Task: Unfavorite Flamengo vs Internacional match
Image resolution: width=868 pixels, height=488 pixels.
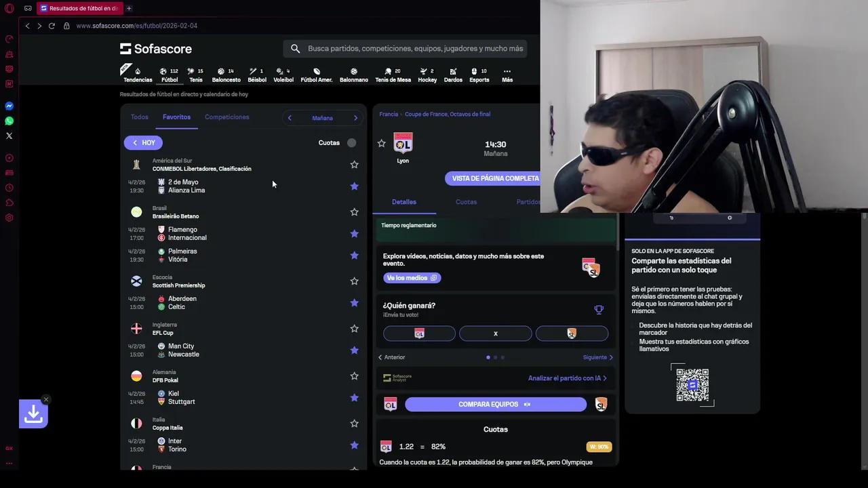Action: point(354,234)
